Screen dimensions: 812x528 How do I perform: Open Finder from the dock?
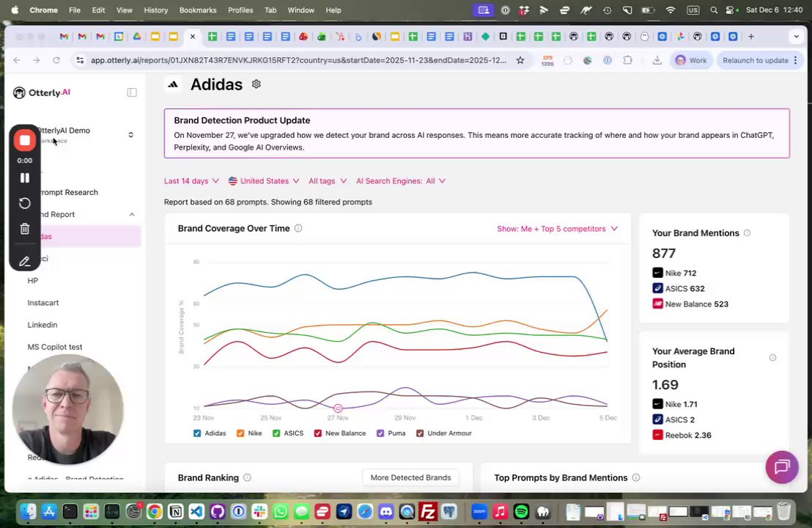[x=28, y=512]
